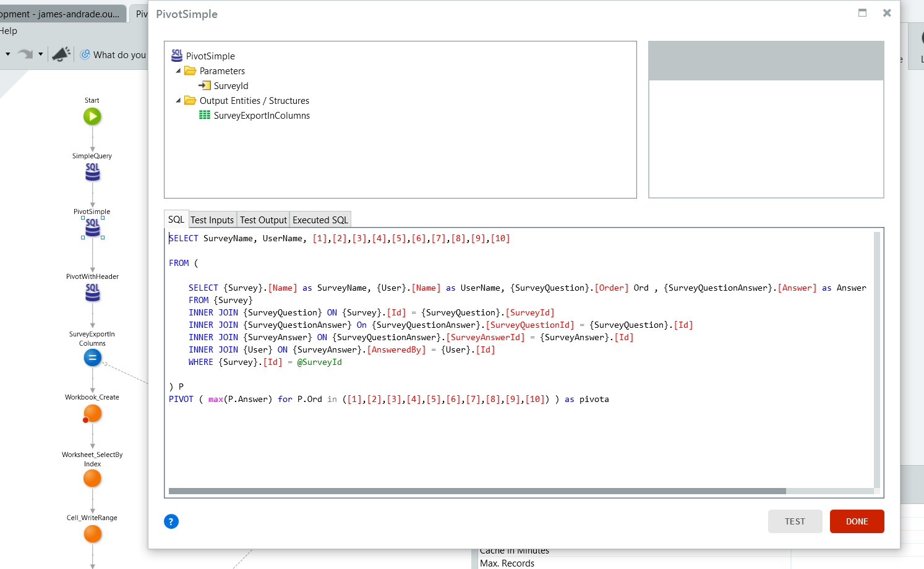Switch to the Test Output tab
Image resolution: width=924 pixels, height=569 pixels.
click(263, 220)
